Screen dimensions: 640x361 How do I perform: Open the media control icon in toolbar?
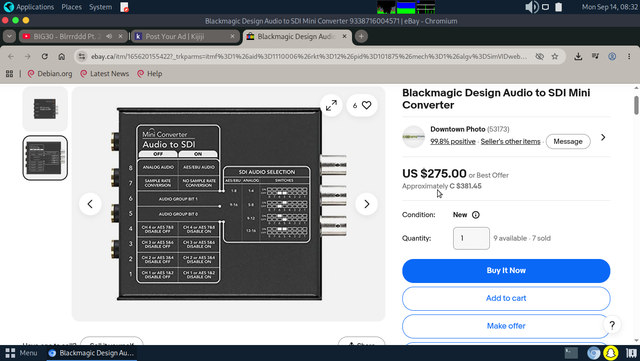[595, 57]
